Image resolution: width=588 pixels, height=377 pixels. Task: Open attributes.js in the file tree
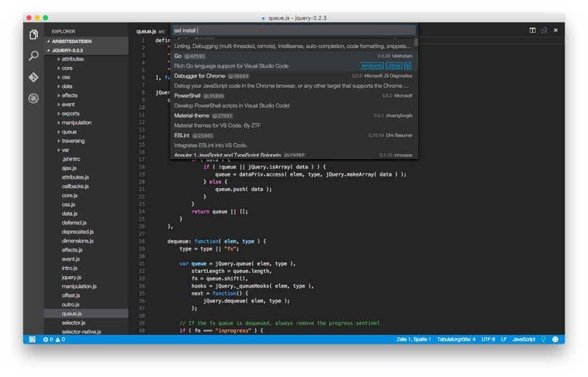click(86, 177)
